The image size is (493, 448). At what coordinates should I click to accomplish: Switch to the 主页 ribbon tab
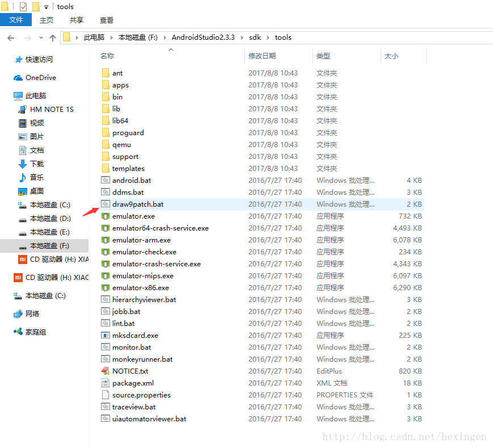(47, 20)
